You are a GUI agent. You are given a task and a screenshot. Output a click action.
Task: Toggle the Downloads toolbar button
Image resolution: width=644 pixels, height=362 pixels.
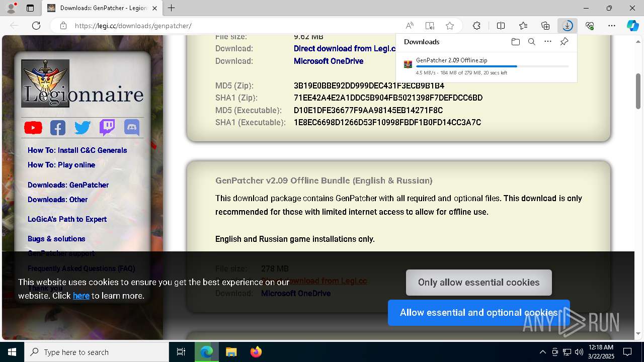point(568,26)
